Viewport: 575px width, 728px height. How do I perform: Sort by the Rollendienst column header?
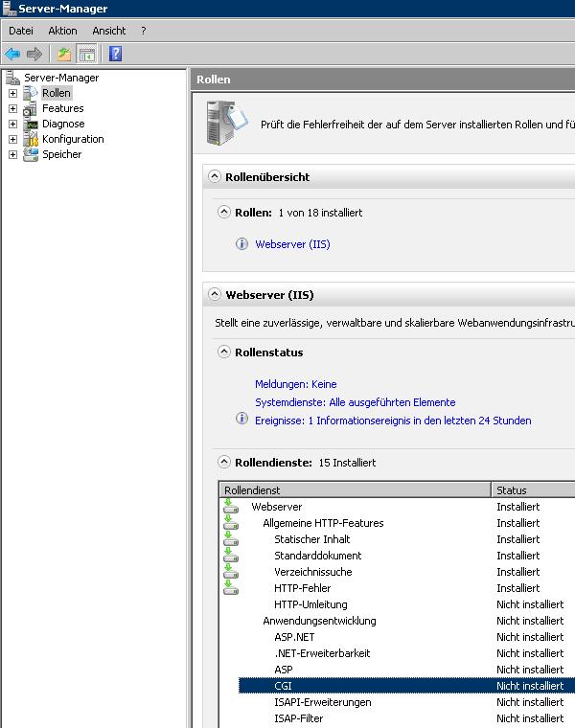[355, 489]
